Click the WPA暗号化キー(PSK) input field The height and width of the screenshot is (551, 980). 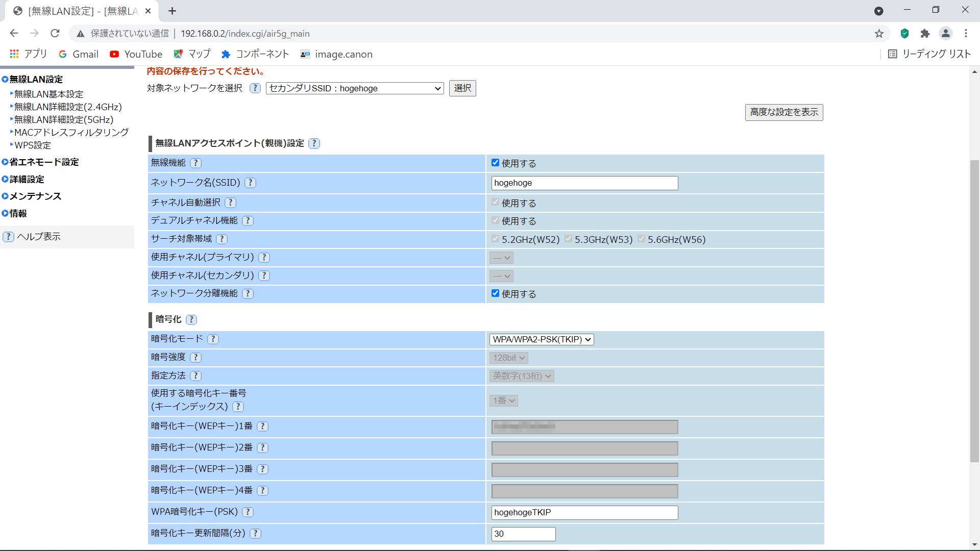click(584, 513)
